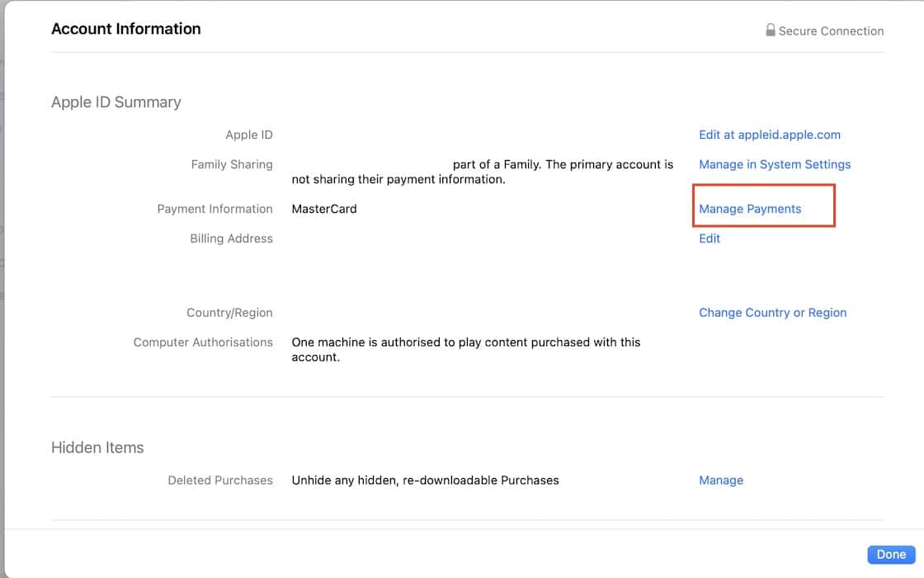Select Change Country or Region link
The height and width of the screenshot is (578, 924).
tap(772, 313)
